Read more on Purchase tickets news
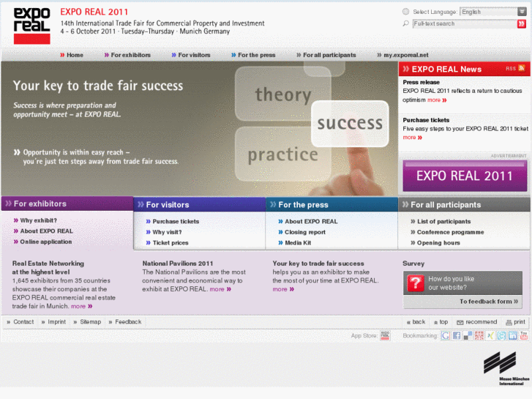The width and height of the screenshot is (532, 399). click(x=412, y=137)
